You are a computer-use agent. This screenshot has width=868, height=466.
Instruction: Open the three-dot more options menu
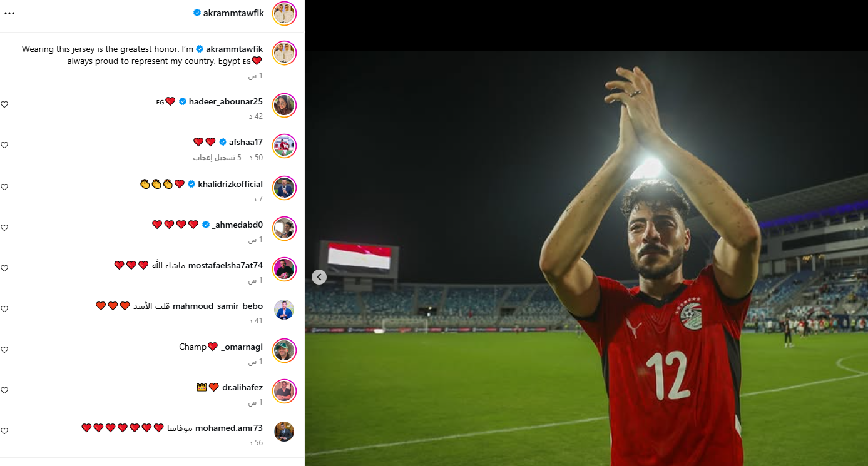pos(9,13)
